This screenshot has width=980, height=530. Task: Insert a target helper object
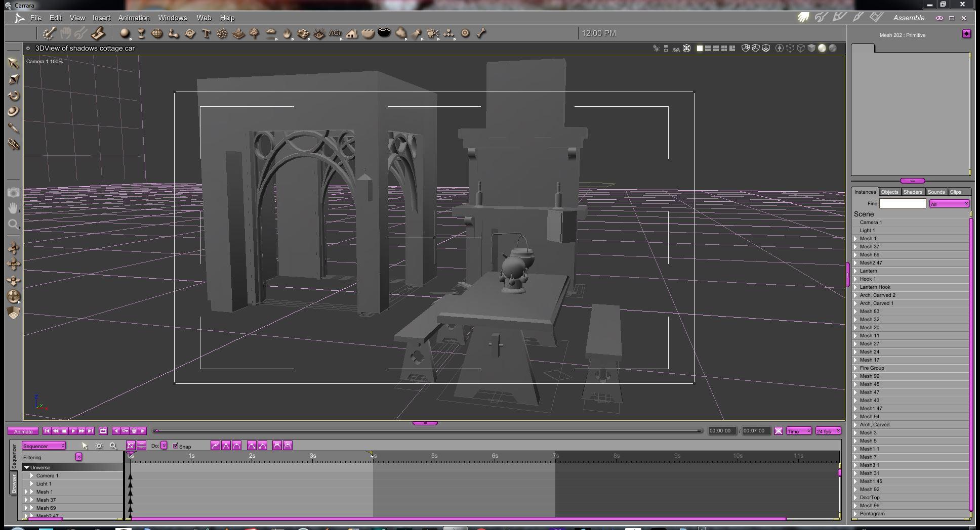pos(465,33)
